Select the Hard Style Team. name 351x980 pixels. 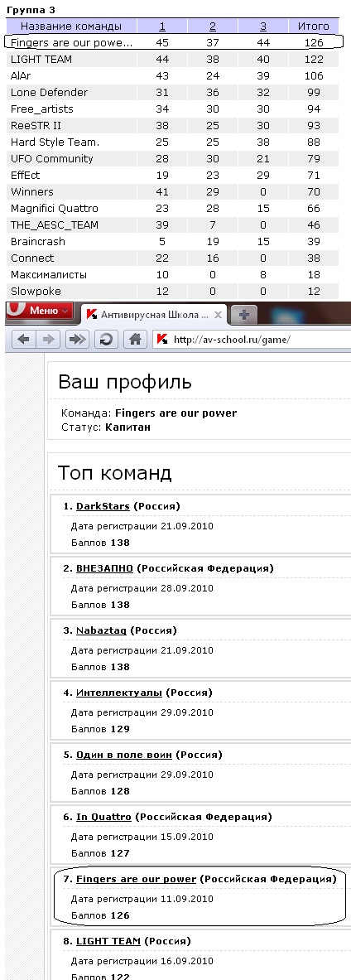(55, 142)
